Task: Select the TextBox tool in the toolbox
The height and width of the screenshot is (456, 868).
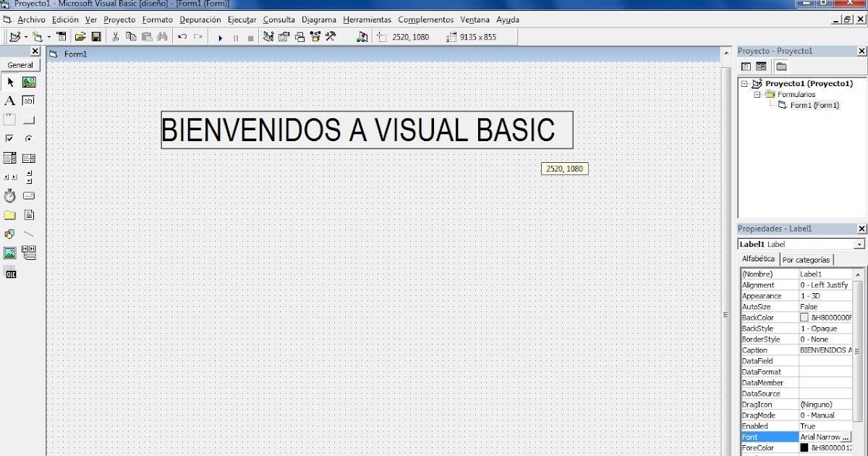Action: 28,101
